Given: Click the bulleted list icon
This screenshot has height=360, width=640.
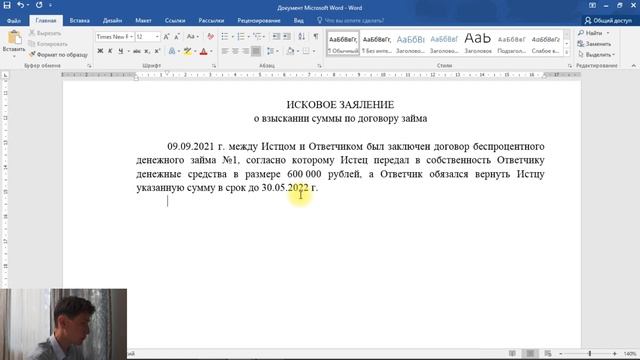Looking at the screenshot, I should pos(224,37).
